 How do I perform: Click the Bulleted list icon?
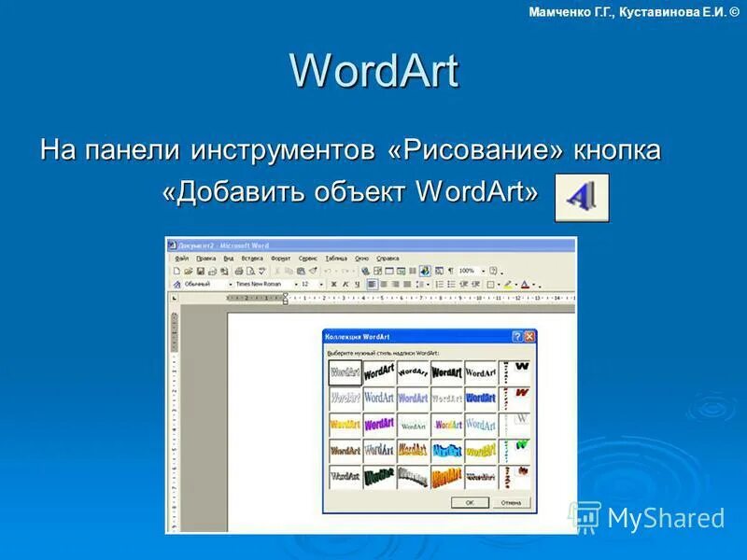coord(451,285)
